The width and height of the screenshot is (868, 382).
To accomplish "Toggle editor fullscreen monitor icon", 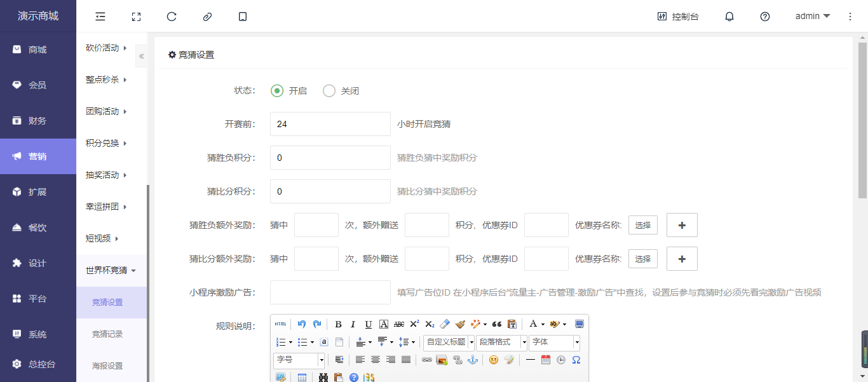I will [x=580, y=324].
